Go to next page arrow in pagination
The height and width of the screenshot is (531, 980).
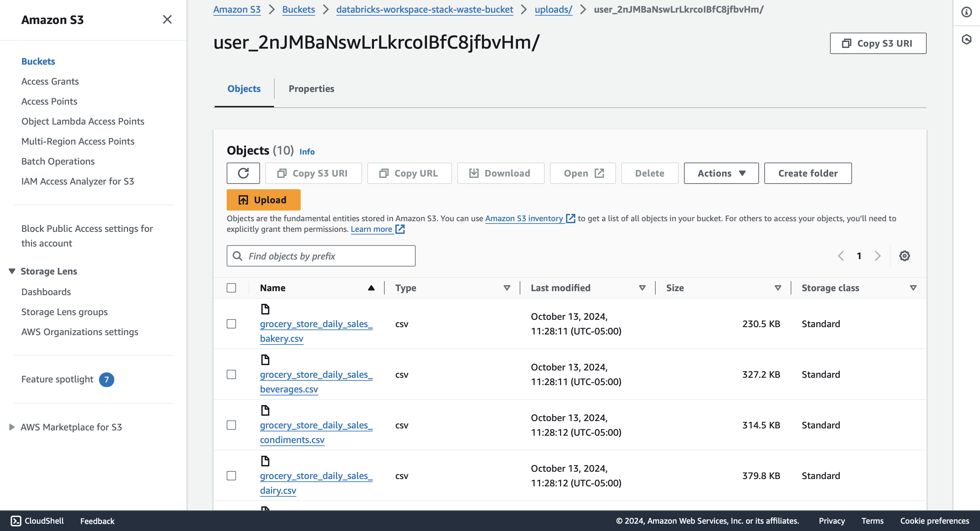(x=877, y=256)
